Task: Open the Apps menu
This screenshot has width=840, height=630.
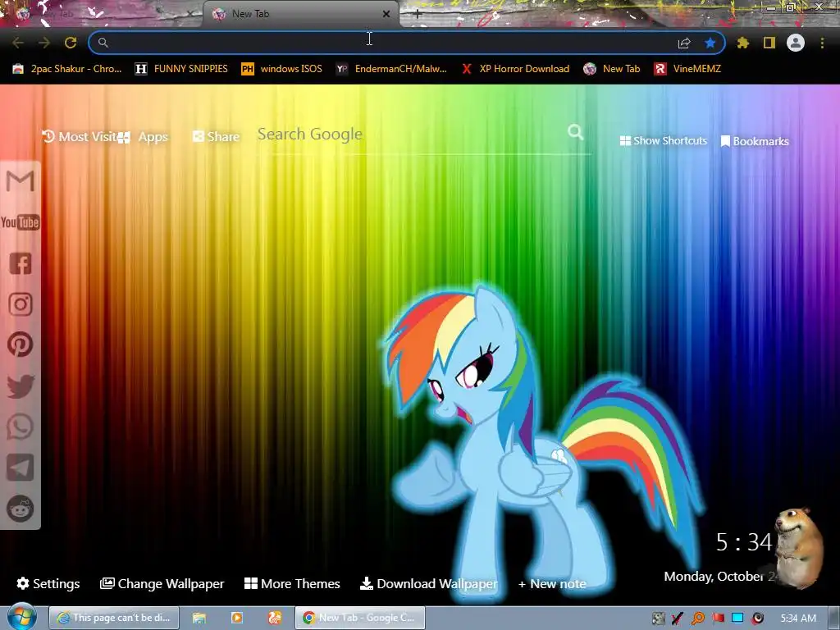Action: click(x=143, y=137)
